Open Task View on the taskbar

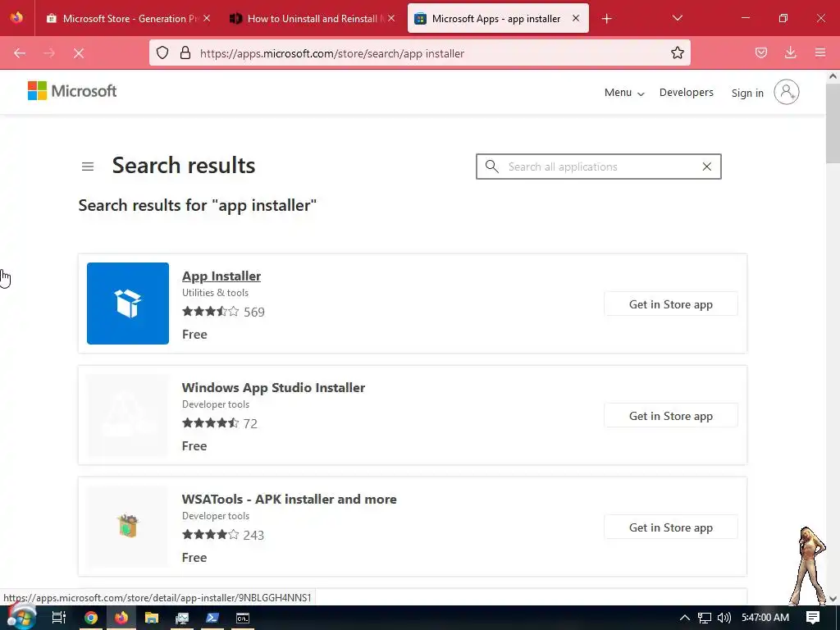click(59, 618)
